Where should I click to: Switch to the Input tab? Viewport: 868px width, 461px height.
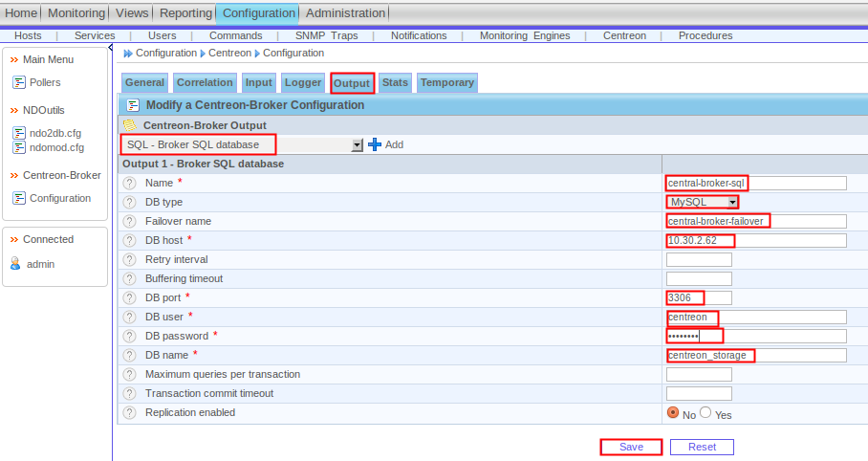258,82
